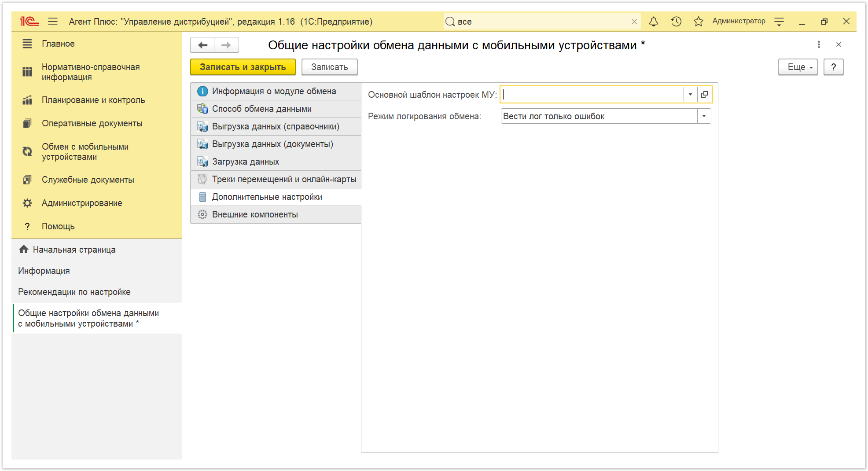Click icon beside Способ обмена данными

[x=202, y=109]
